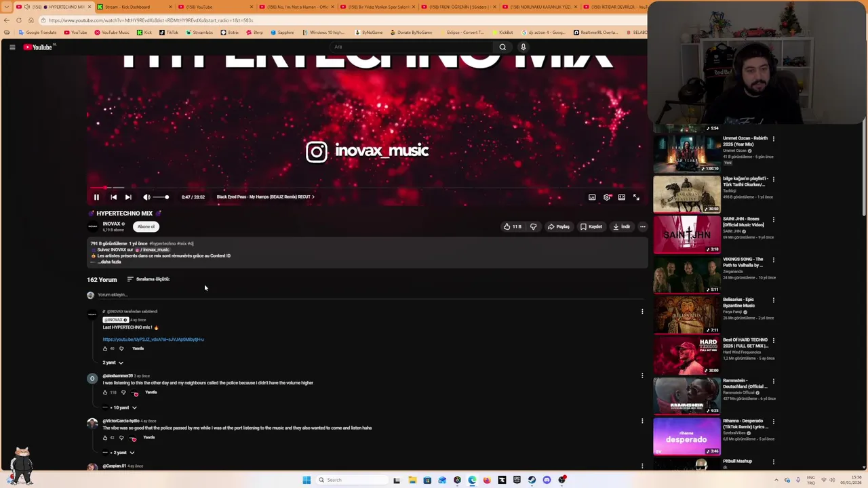The image size is (868, 488).
Task: Open Epic Games from the taskbar
Action: click(x=517, y=481)
